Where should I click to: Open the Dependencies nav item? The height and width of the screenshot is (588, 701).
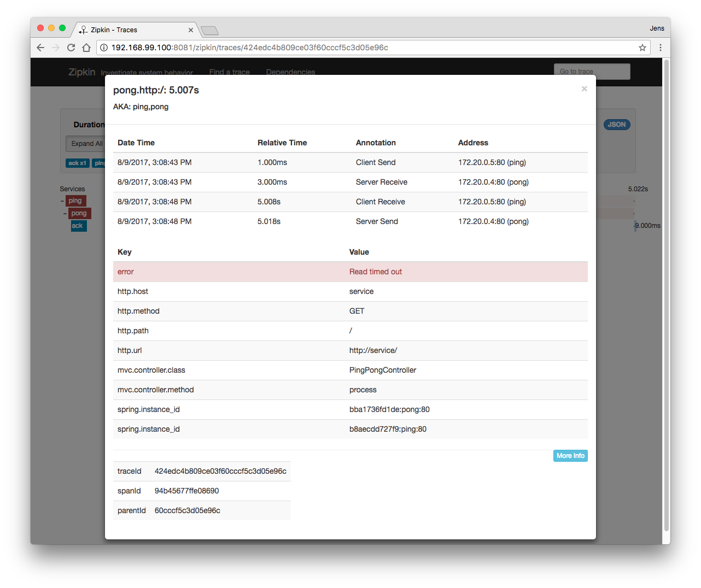click(x=290, y=72)
